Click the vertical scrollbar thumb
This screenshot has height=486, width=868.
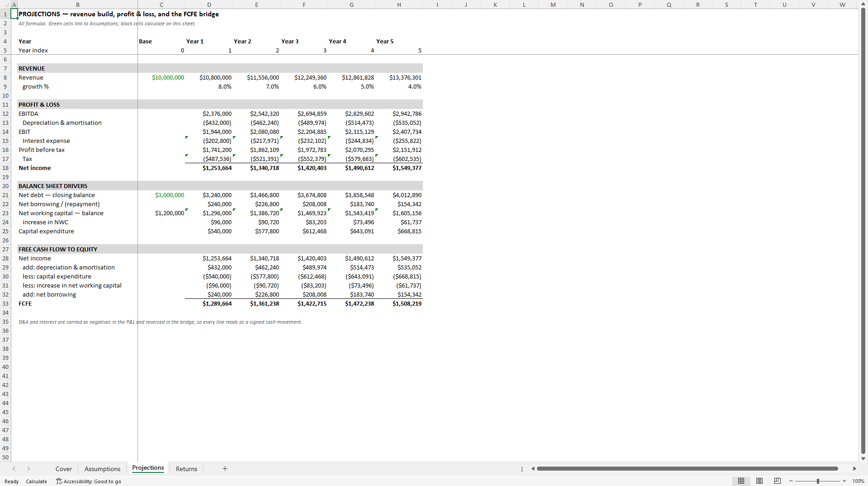click(863, 231)
